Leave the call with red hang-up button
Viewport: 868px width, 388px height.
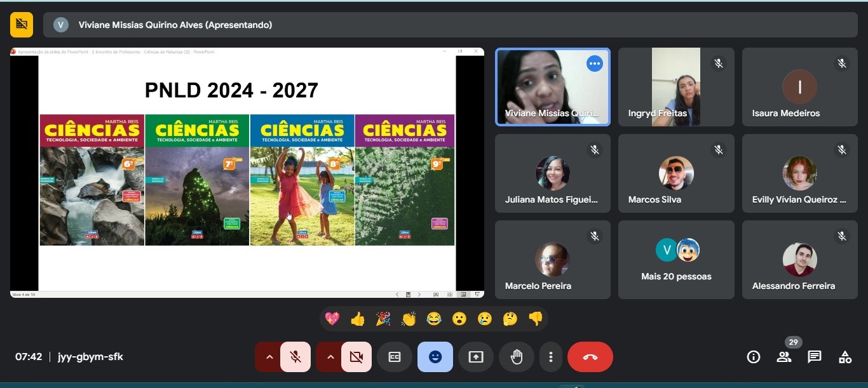(590, 357)
